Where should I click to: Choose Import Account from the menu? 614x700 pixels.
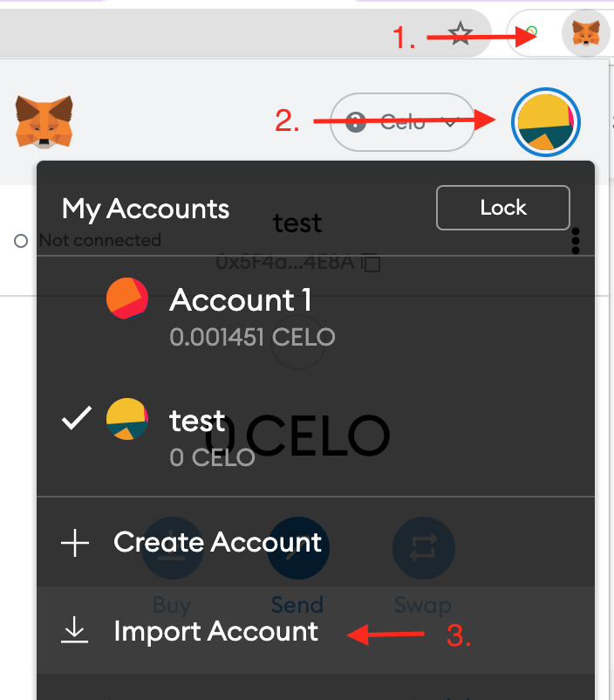[215, 632]
